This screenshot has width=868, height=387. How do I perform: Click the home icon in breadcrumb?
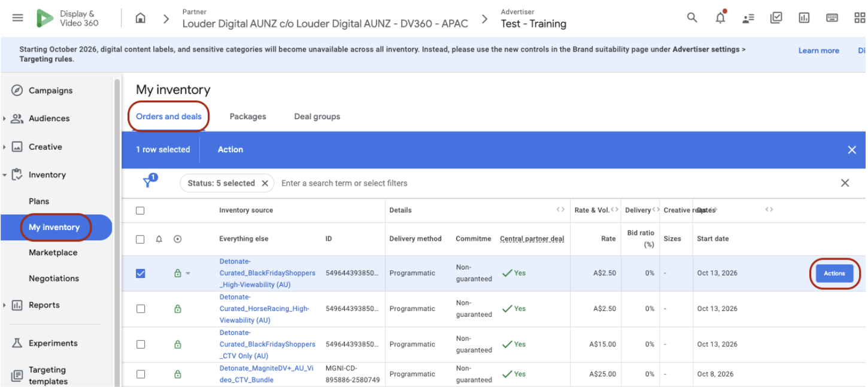click(141, 19)
